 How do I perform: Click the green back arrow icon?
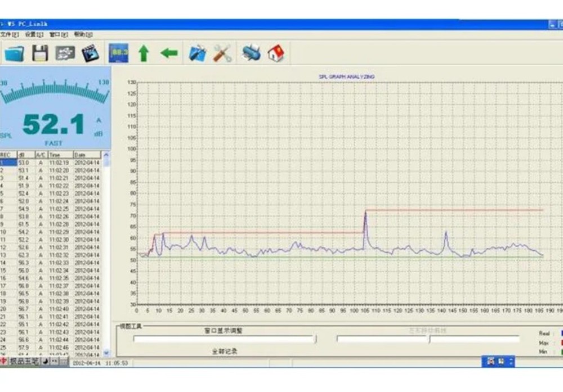(x=170, y=52)
